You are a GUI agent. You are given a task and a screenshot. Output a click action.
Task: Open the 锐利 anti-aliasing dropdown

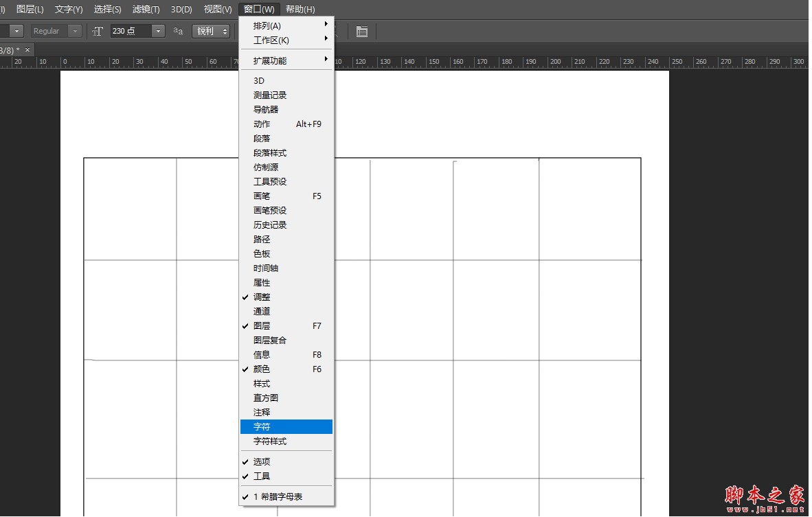point(211,32)
